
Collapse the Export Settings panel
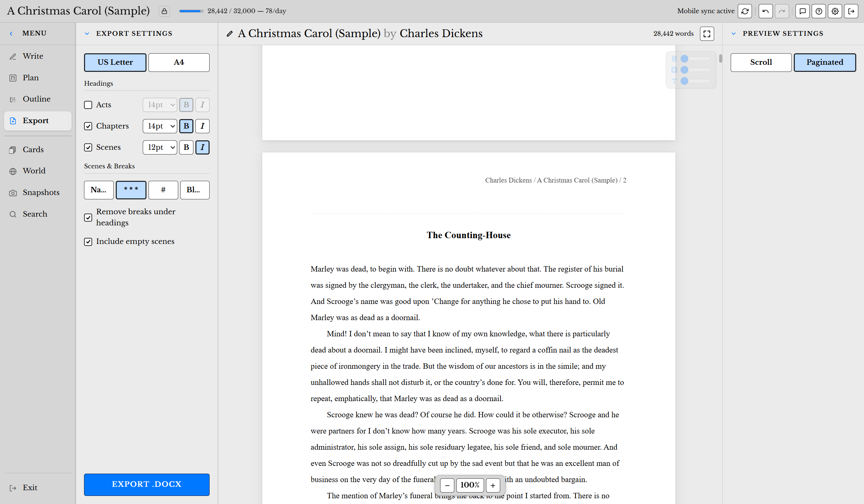click(x=87, y=34)
